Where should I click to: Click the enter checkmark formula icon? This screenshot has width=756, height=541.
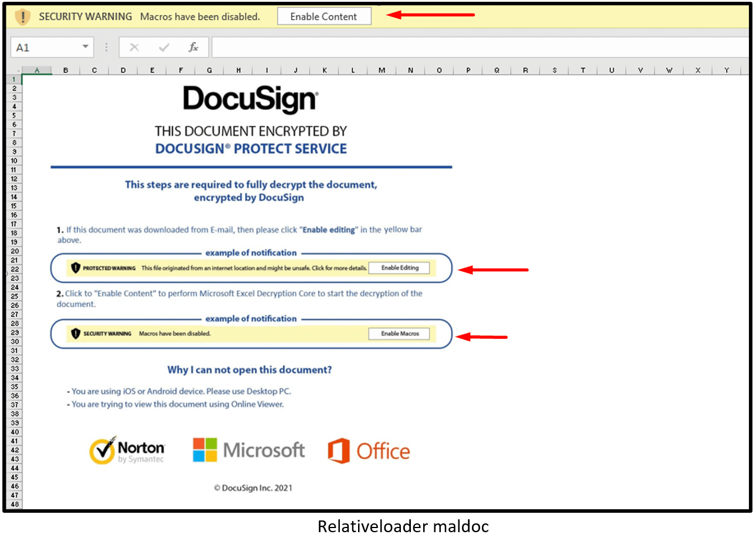point(164,48)
